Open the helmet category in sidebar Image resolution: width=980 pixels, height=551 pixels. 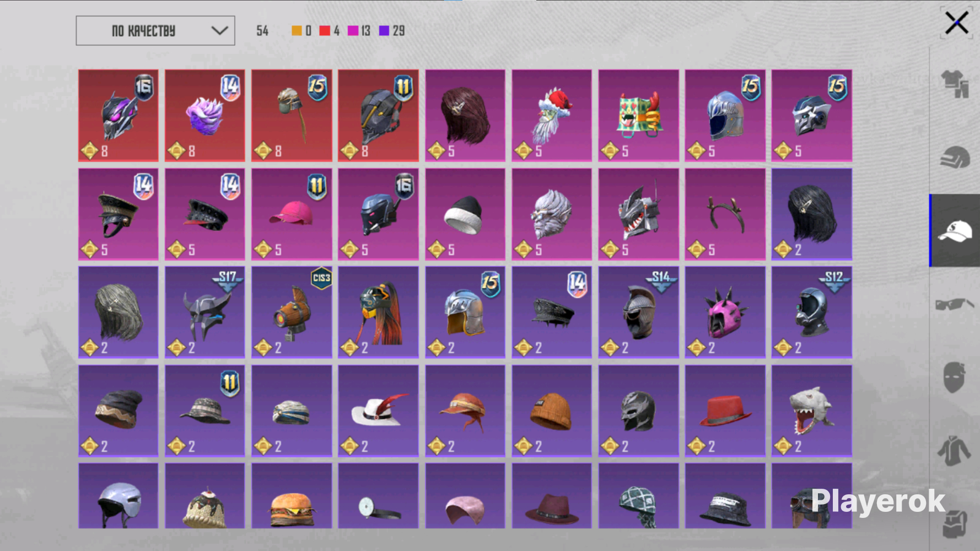point(955,158)
